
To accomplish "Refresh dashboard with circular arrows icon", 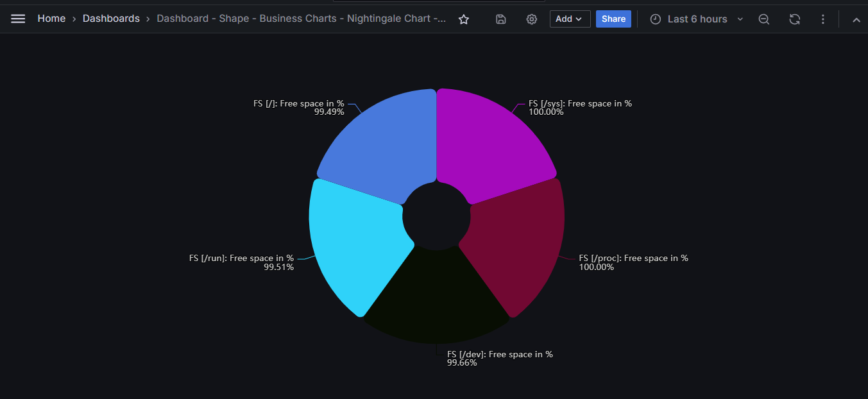I will pyautogui.click(x=795, y=19).
